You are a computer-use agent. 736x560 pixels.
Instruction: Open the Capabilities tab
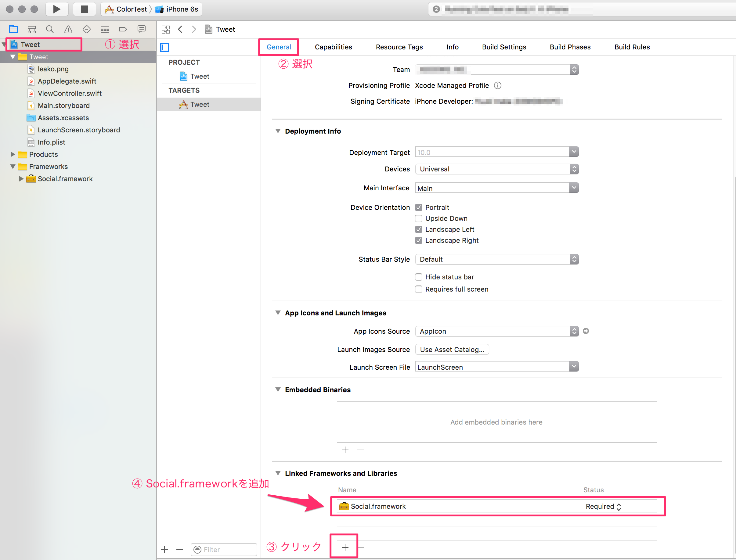pos(333,47)
